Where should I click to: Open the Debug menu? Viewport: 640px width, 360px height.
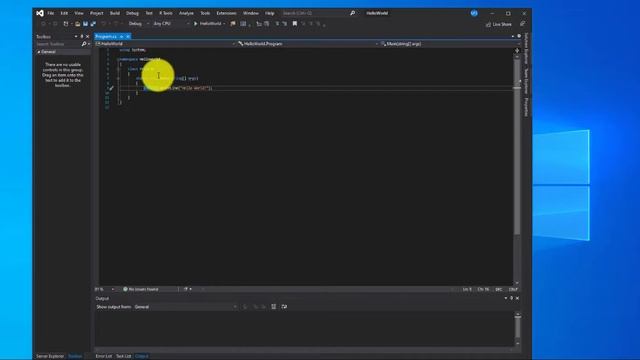tap(132, 13)
